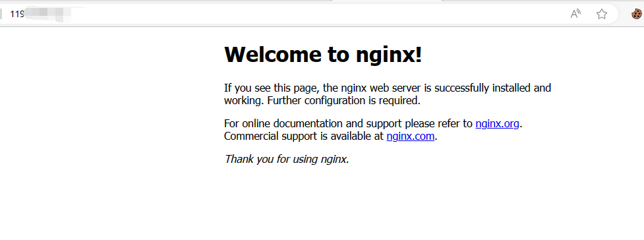
Task: Click the Read Aloud icon in address bar
Action: pyautogui.click(x=576, y=14)
